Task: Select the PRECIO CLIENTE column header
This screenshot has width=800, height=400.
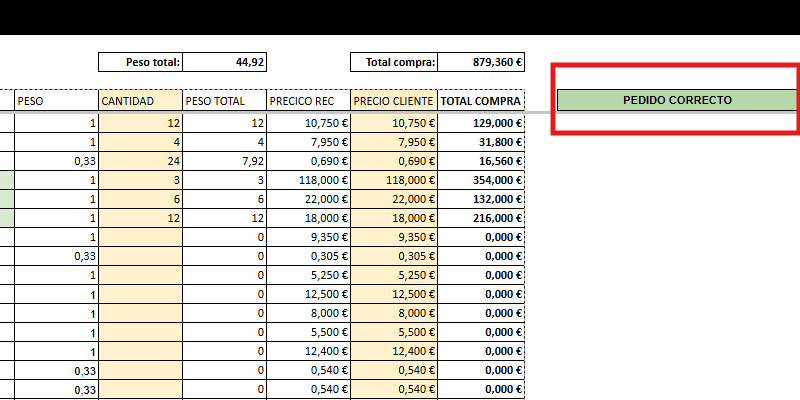Action: (x=394, y=101)
